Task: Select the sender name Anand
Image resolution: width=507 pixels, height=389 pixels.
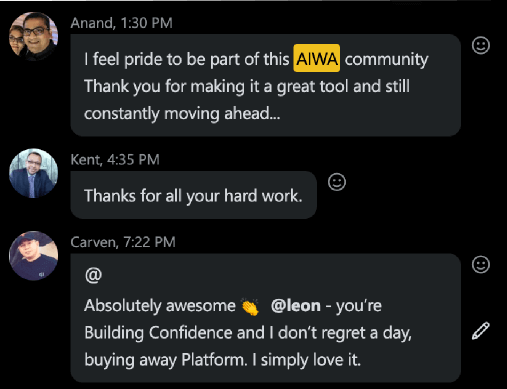Action: click(93, 23)
